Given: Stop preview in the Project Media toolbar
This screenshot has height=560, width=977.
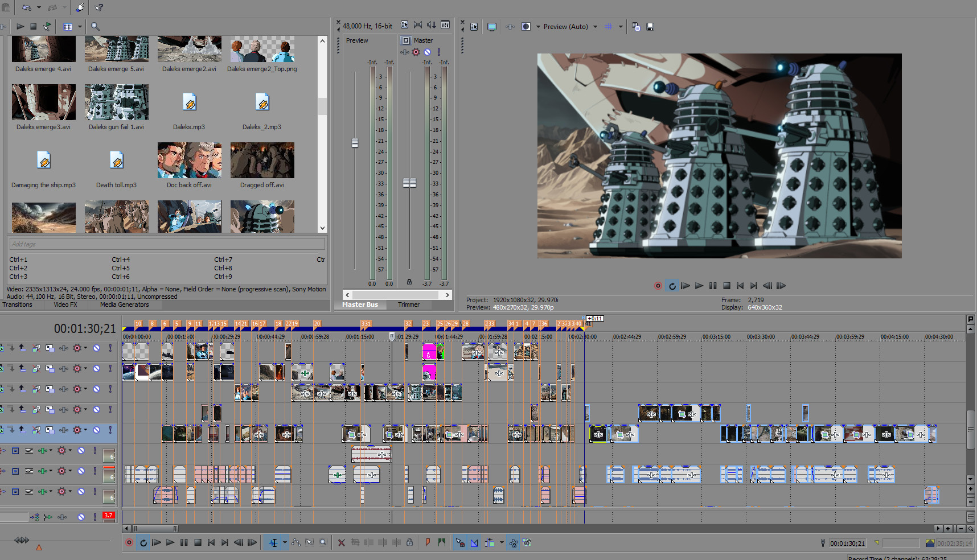Looking at the screenshot, I should (34, 26).
